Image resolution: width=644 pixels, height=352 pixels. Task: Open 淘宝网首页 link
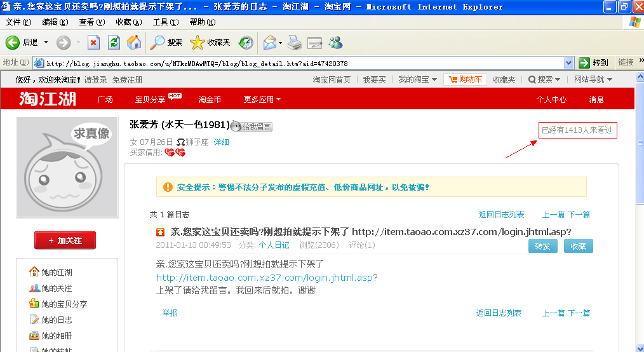[332, 79]
